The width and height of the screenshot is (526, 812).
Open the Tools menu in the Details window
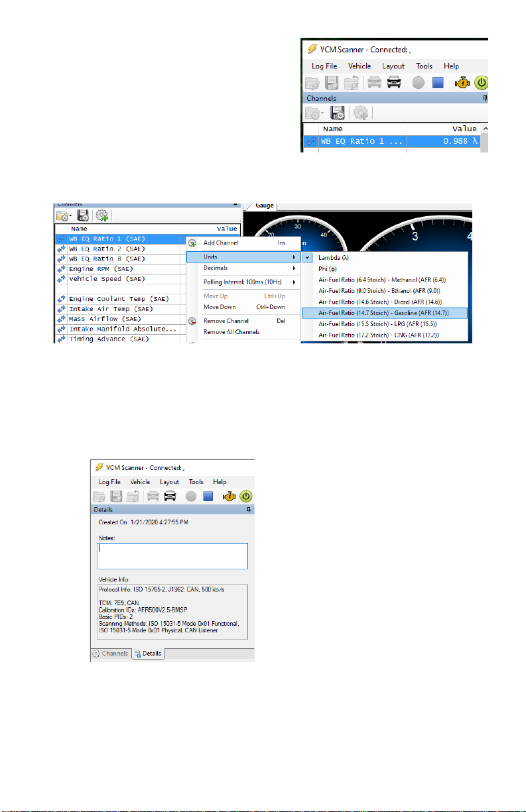click(x=196, y=482)
